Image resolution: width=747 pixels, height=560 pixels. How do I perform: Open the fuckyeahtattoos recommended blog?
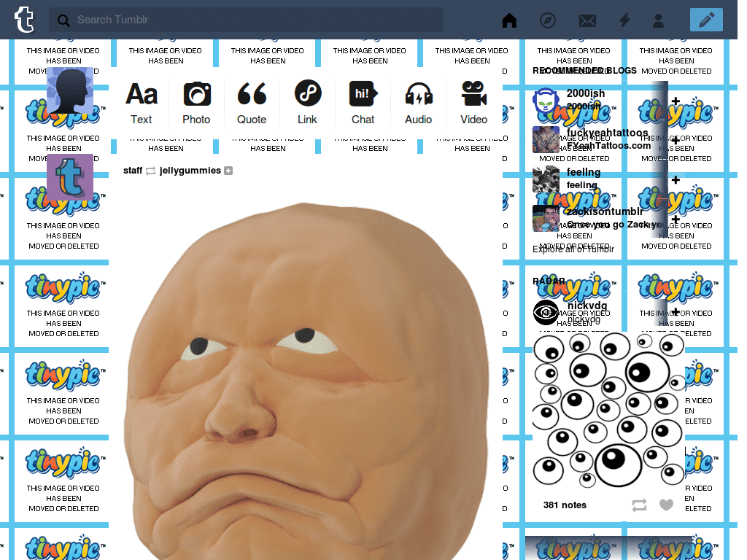click(607, 133)
